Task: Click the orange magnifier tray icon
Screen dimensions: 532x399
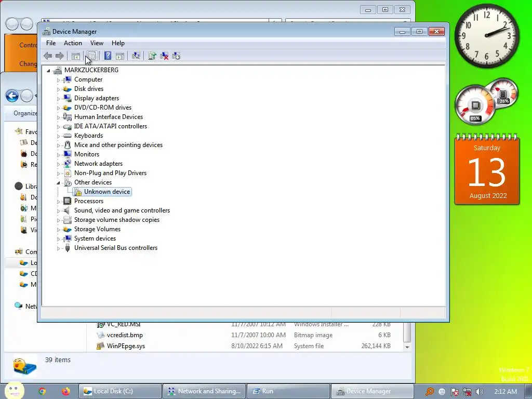Action: [x=430, y=392]
